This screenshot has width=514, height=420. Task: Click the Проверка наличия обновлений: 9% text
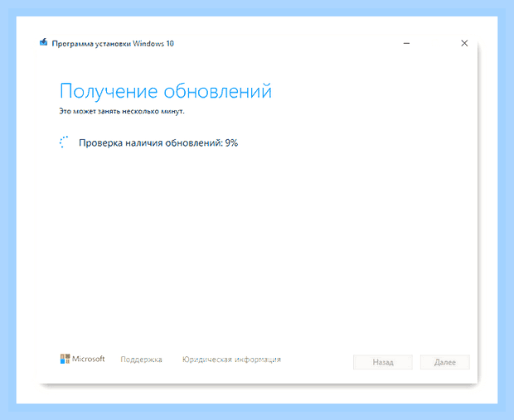[x=158, y=142]
